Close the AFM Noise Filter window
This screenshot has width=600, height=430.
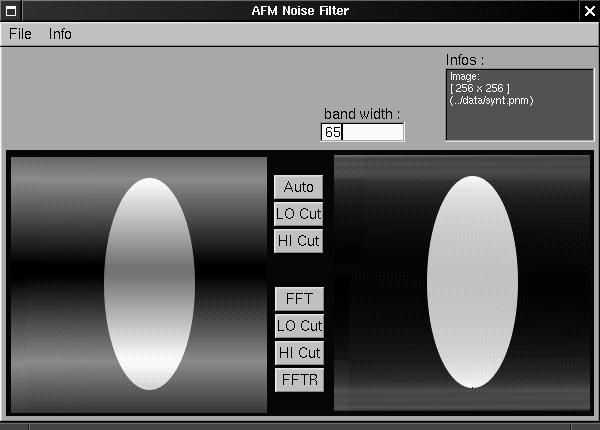click(x=590, y=11)
